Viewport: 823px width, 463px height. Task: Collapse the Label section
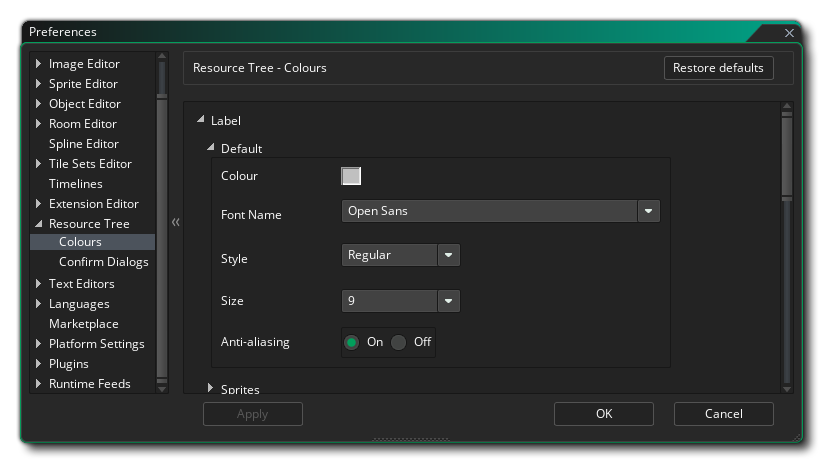point(201,120)
